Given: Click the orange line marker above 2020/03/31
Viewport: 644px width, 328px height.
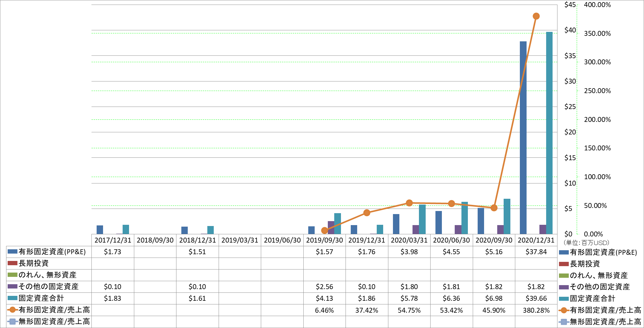Looking at the screenshot, I should coord(409,203).
